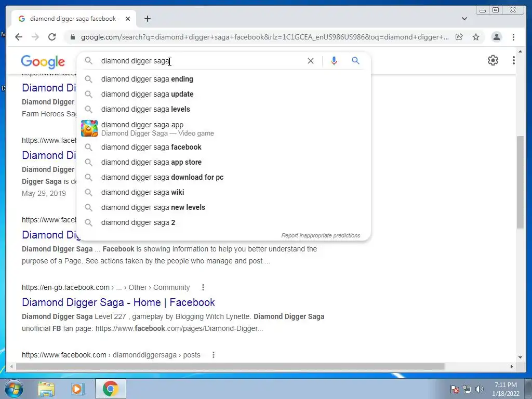Pick suggestion diamond digger saga download for pc
This screenshot has height=399, width=532.
click(223, 178)
